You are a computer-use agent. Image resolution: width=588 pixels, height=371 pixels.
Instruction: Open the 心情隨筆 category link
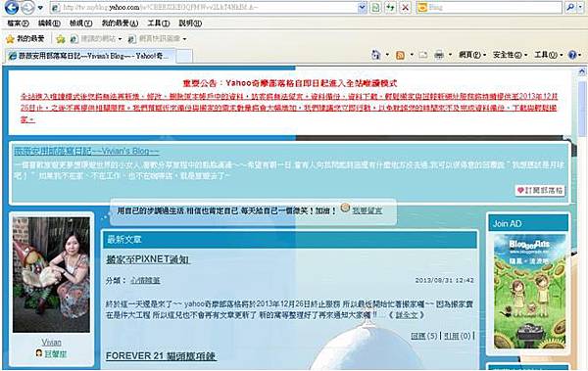145,280
